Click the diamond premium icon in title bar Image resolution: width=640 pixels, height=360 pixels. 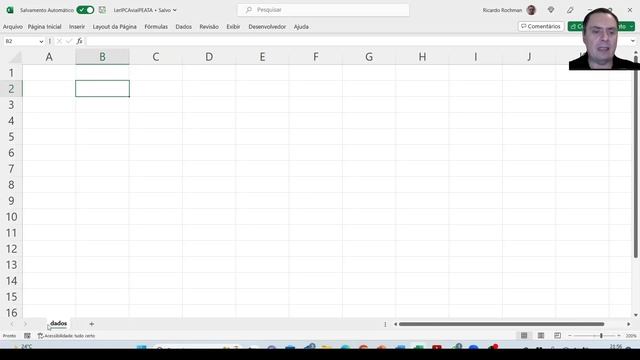(551, 10)
